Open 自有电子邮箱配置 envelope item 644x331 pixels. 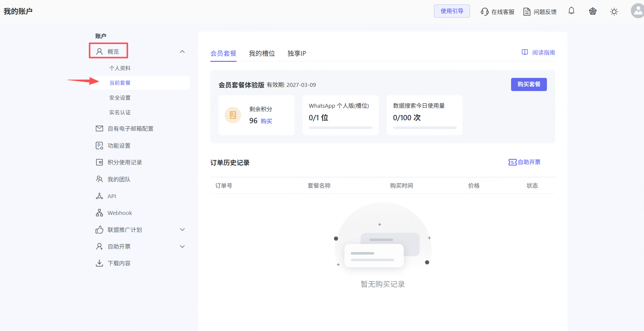(125, 129)
